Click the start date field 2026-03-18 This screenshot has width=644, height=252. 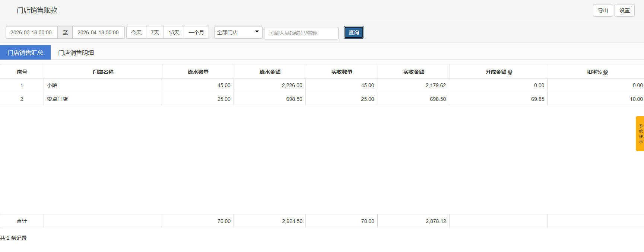click(32, 32)
